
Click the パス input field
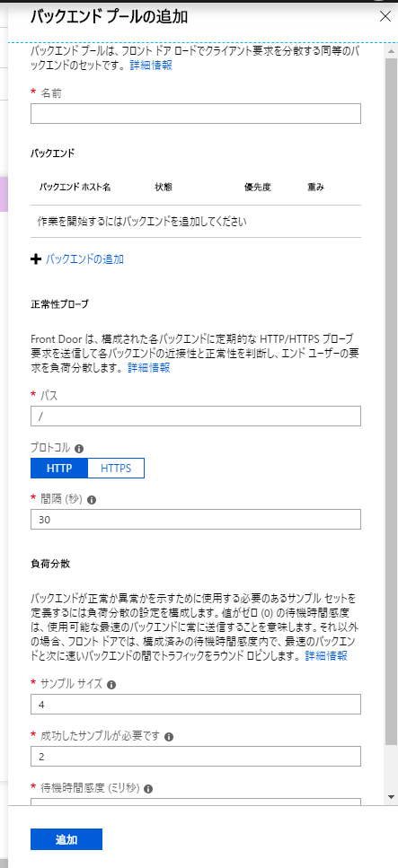(196, 416)
